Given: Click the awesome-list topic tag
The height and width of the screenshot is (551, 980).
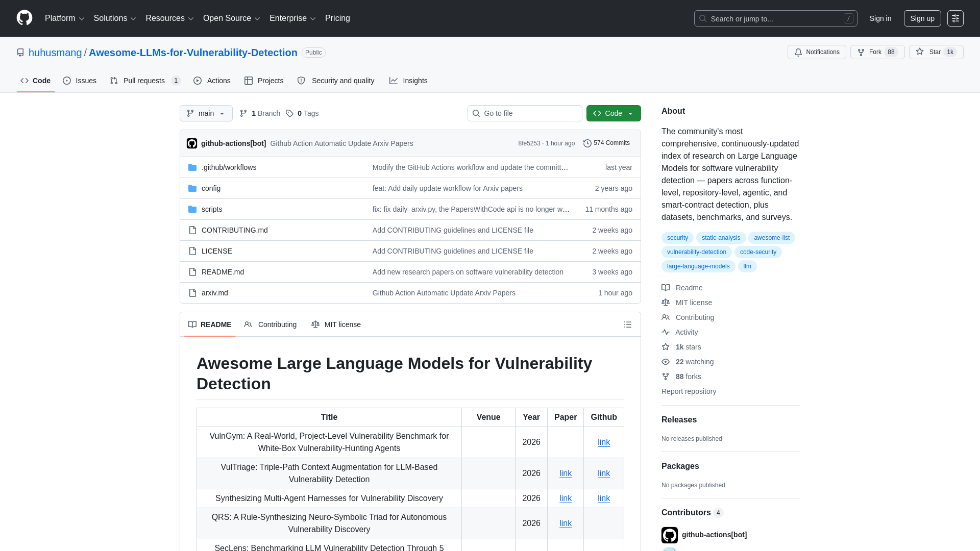Looking at the screenshot, I should (772, 238).
